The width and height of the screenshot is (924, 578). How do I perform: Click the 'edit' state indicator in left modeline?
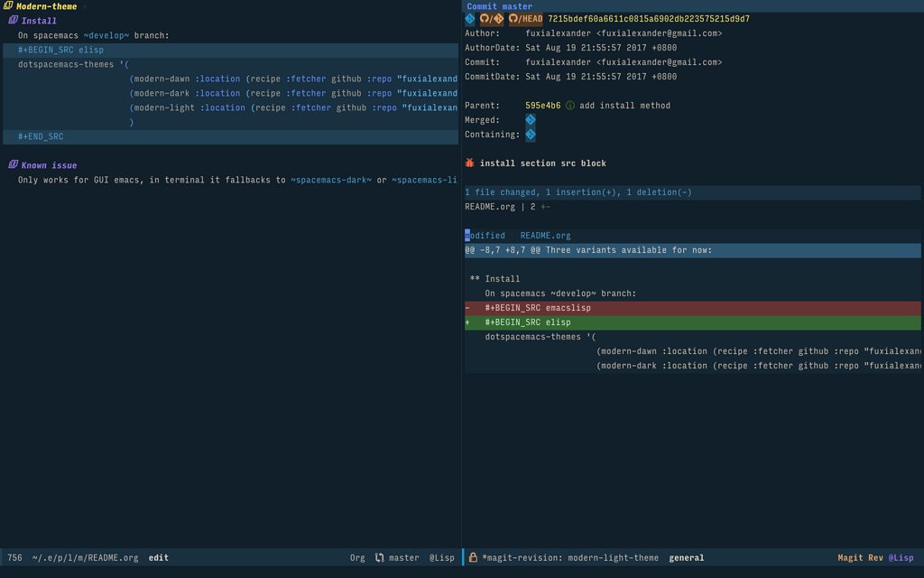coord(158,557)
